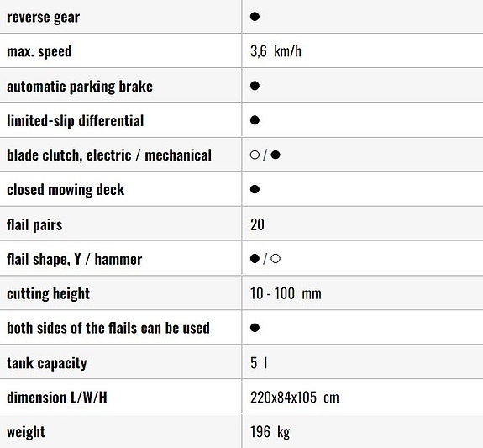The width and height of the screenshot is (483, 448).
Task: Click the filled dot for mechanical blade clutch
Action: pos(276,155)
